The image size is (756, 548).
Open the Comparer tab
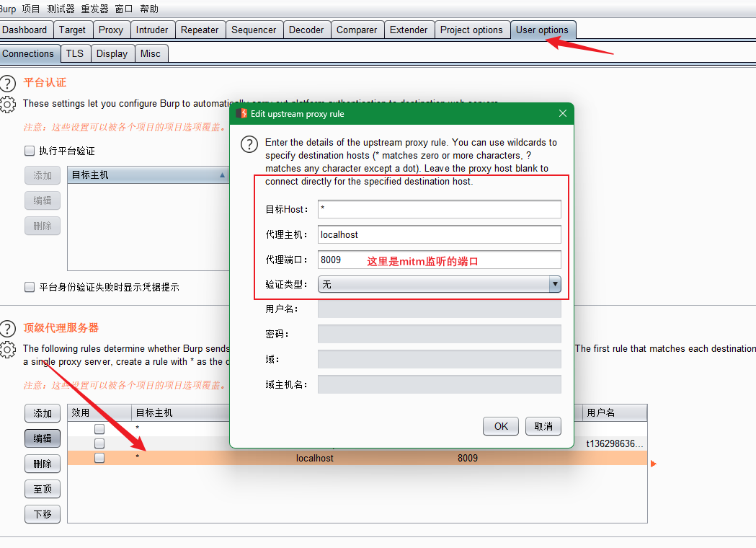(357, 30)
